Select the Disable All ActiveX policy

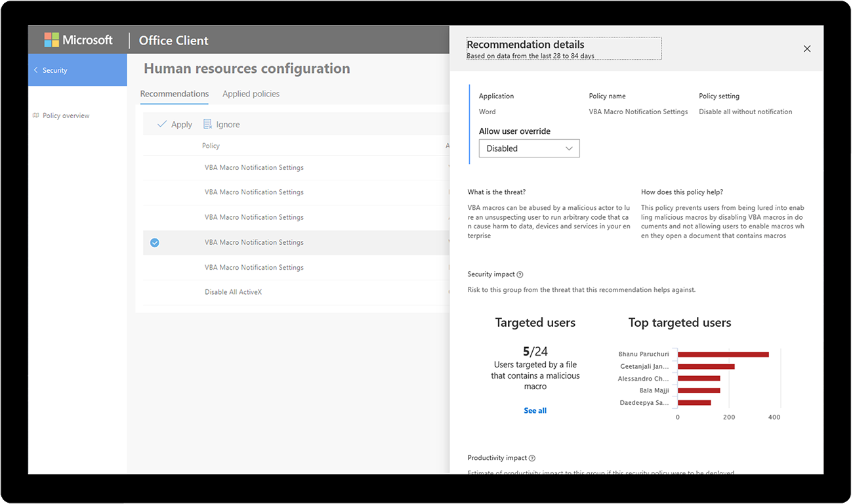pos(233,291)
